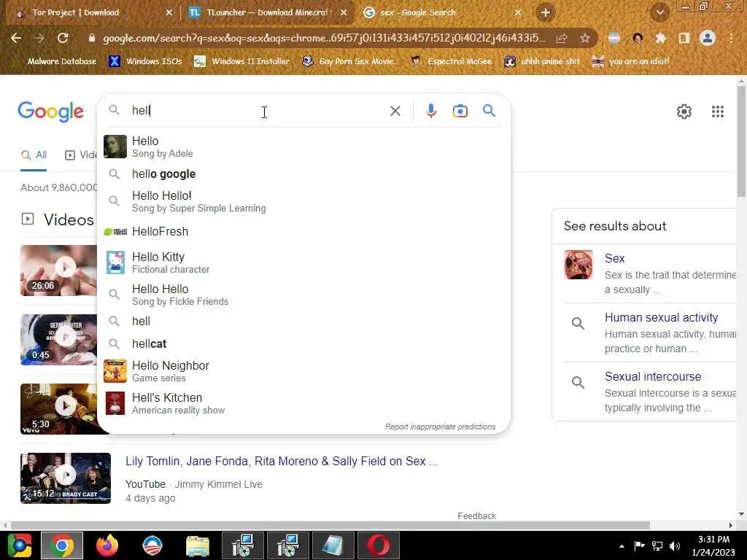Open the uhhh anime shit bookmark
Image resolution: width=747 pixels, height=560 pixels.
543,61
